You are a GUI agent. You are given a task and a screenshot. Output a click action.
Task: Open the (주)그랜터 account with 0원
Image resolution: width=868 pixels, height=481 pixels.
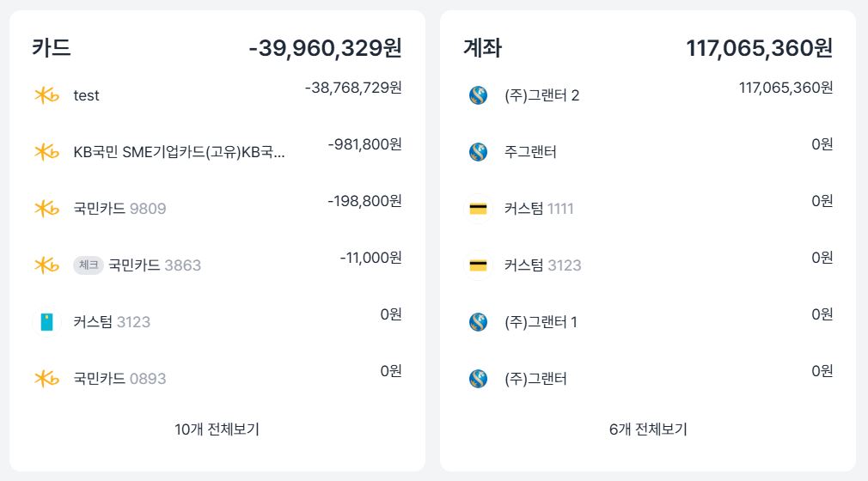click(x=535, y=379)
